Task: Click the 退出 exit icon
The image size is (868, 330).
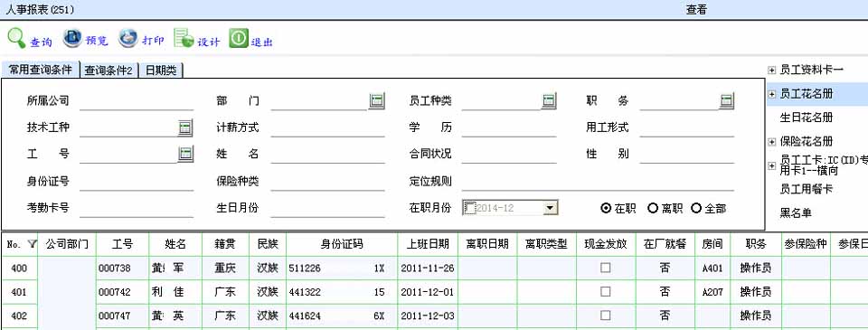Action: (239, 38)
